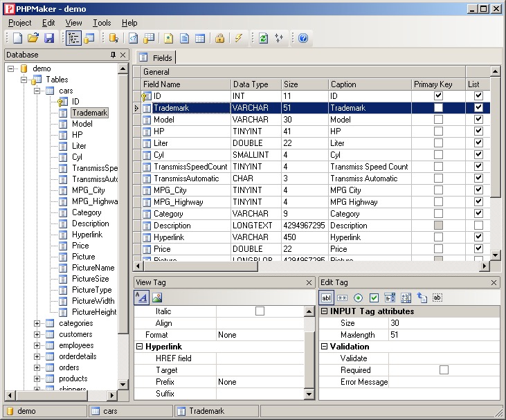Click the Save Project disk icon

[48, 38]
